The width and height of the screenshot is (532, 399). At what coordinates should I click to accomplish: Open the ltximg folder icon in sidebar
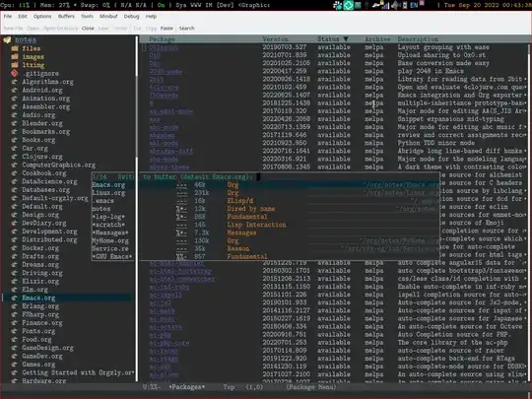(15, 65)
